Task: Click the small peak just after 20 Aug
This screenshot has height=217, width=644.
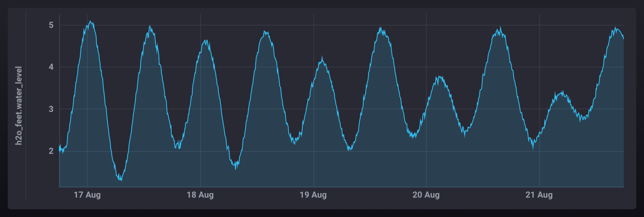Action: tap(439, 77)
